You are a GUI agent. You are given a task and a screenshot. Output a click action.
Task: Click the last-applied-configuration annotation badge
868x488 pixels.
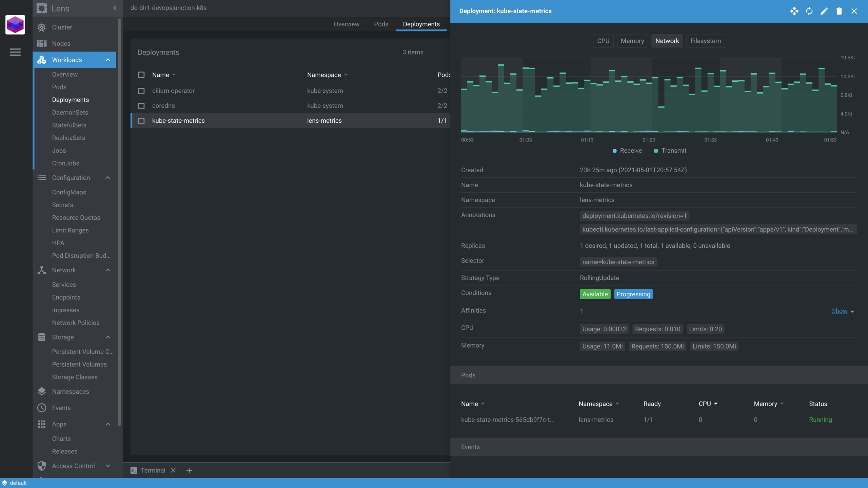tap(718, 229)
